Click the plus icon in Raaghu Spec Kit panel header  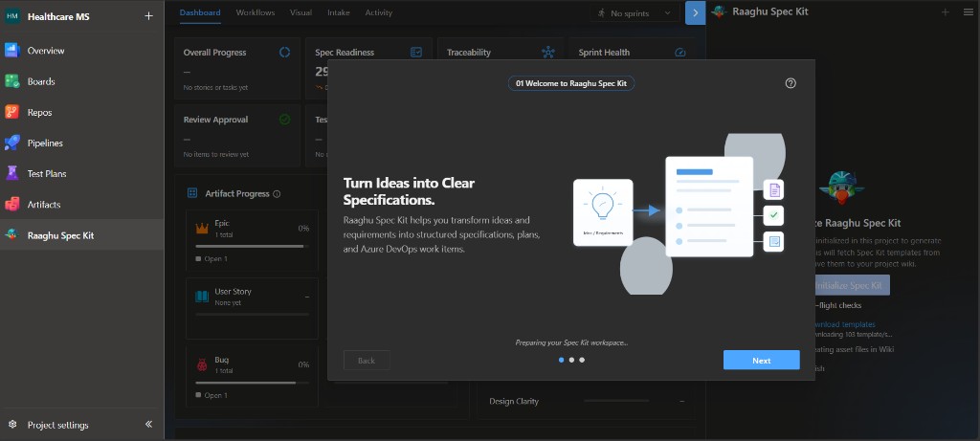tap(945, 11)
